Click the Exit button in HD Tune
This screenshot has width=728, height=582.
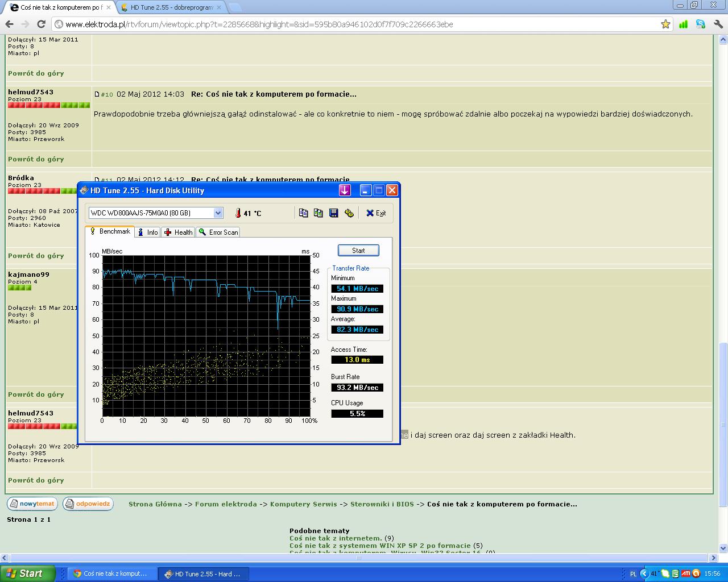pyautogui.click(x=376, y=213)
